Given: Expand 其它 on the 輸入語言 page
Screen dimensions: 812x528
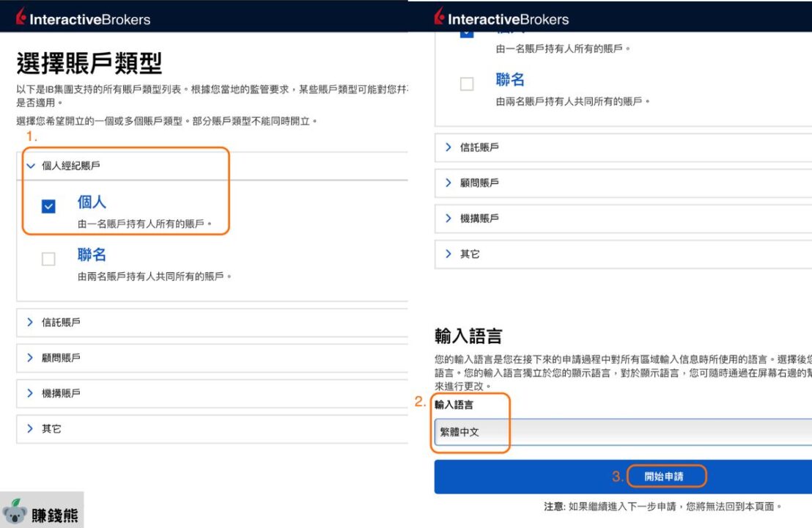Looking at the screenshot, I should point(624,254).
